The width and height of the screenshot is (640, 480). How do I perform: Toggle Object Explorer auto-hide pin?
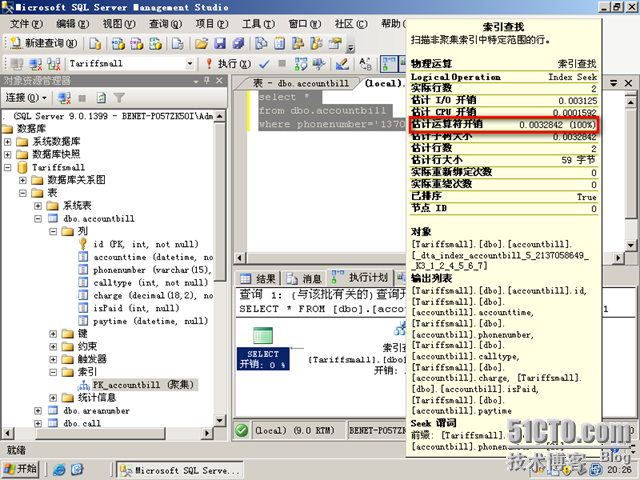[x=207, y=80]
